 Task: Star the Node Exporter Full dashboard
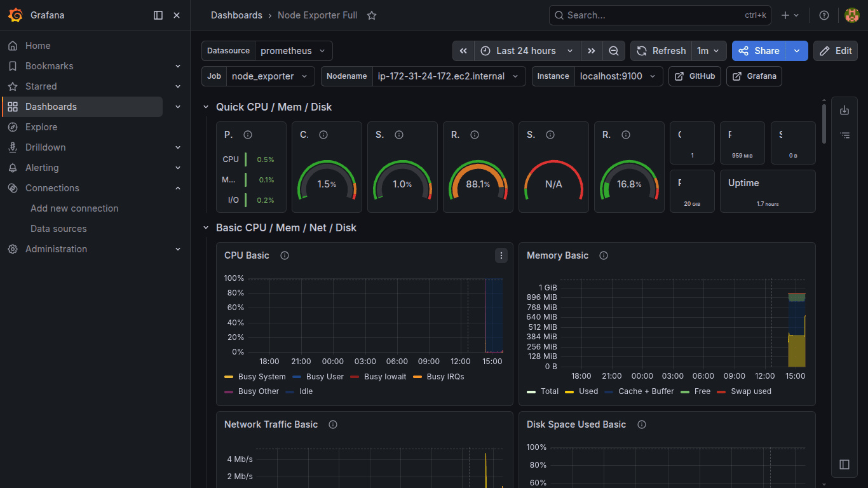(x=372, y=15)
